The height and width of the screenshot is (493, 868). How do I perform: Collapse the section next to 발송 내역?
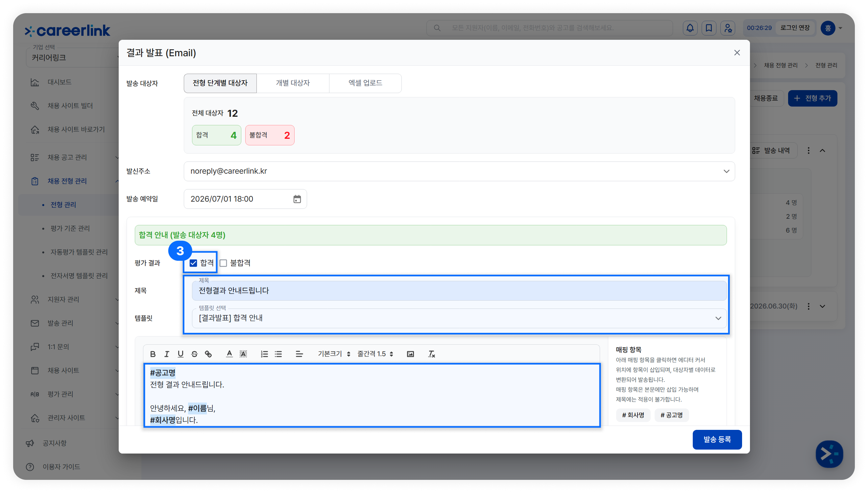tap(822, 151)
